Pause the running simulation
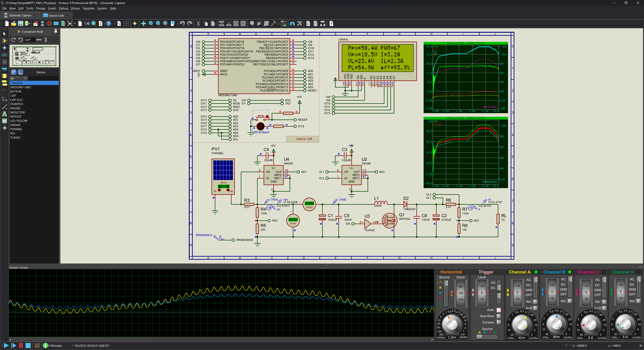Screen dimensions: 644x350 click(x=21, y=345)
